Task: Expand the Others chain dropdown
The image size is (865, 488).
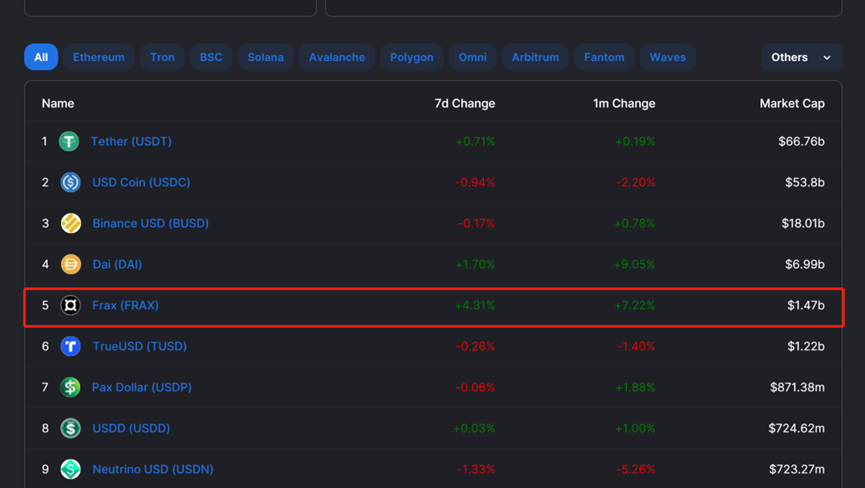Action: [x=801, y=57]
